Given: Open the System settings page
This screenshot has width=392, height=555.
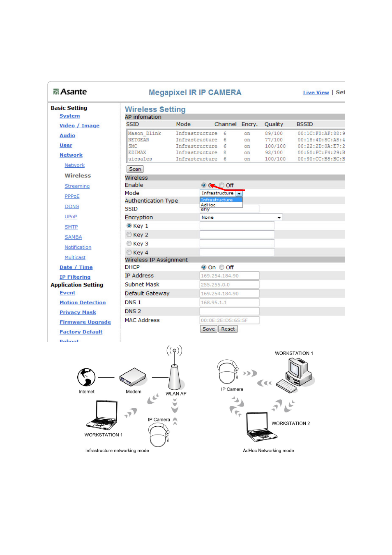Looking at the screenshot, I should [69, 116].
